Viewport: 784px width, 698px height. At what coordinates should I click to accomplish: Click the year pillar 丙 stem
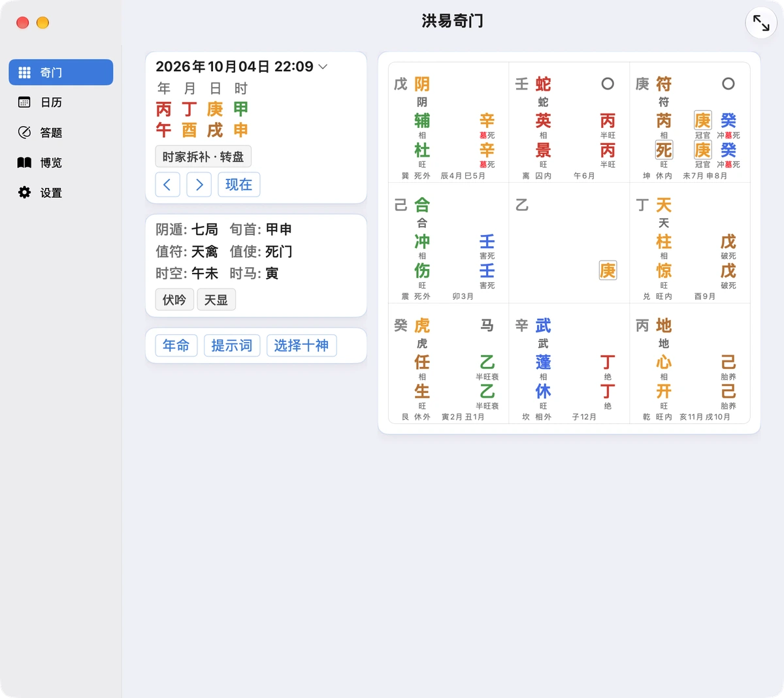click(163, 109)
